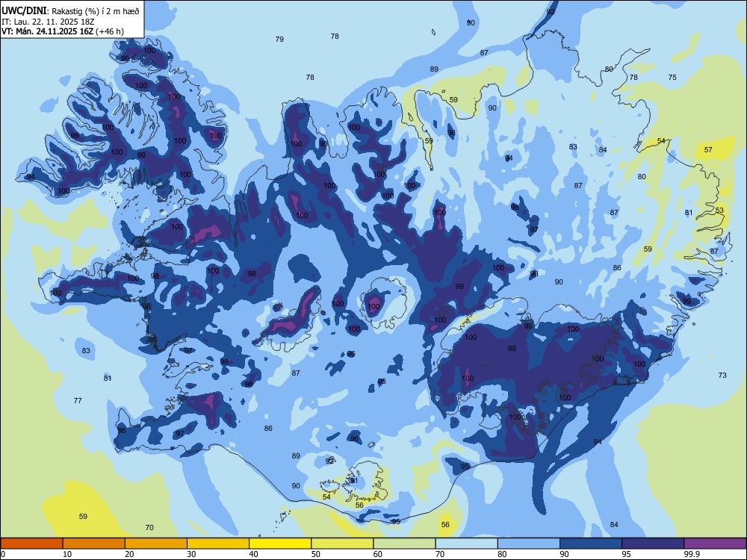Click the "53" value on the east coast
The image size is (747, 560).
pyautogui.click(x=719, y=210)
